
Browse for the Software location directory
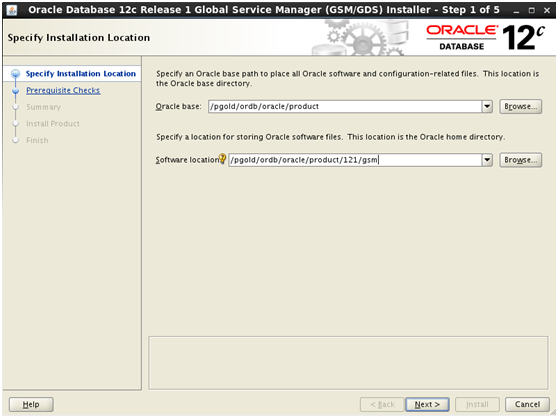click(521, 160)
